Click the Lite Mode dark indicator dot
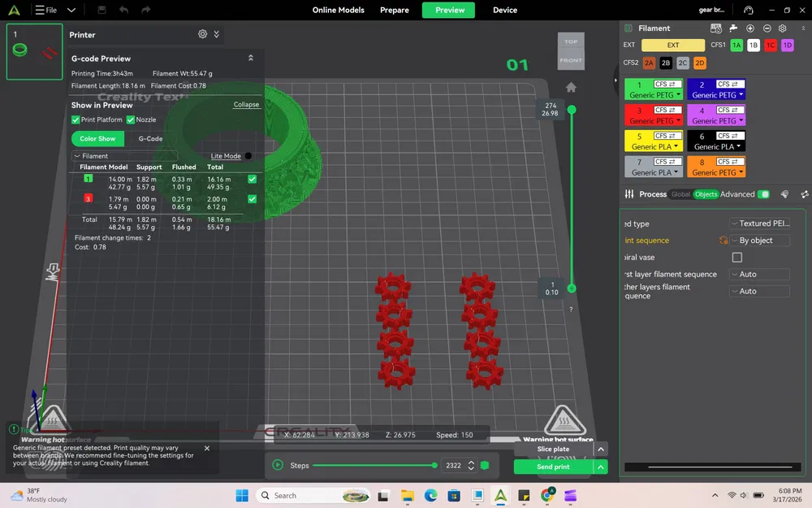Screen dimensions: 812x508 pyautogui.click(x=248, y=156)
